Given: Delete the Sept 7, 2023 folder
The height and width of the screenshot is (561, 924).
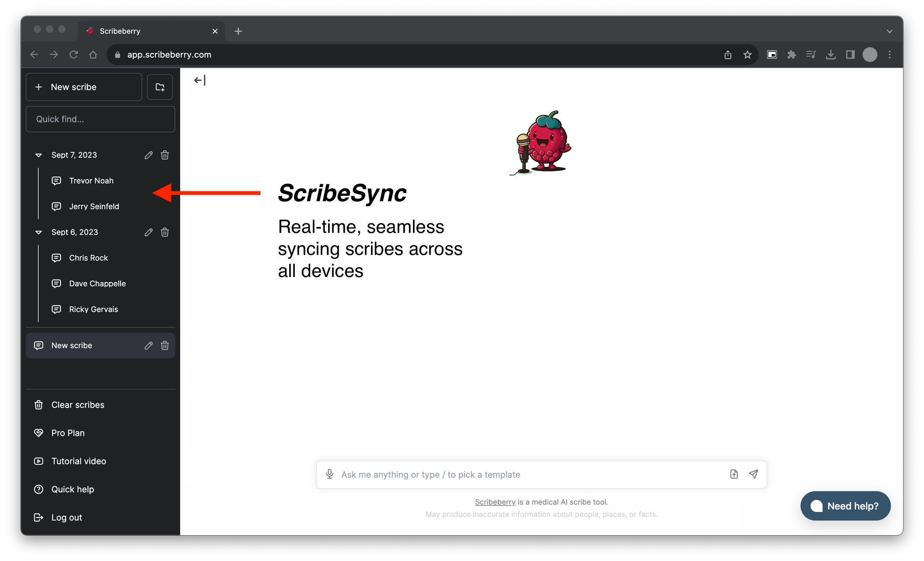Looking at the screenshot, I should (165, 155).
